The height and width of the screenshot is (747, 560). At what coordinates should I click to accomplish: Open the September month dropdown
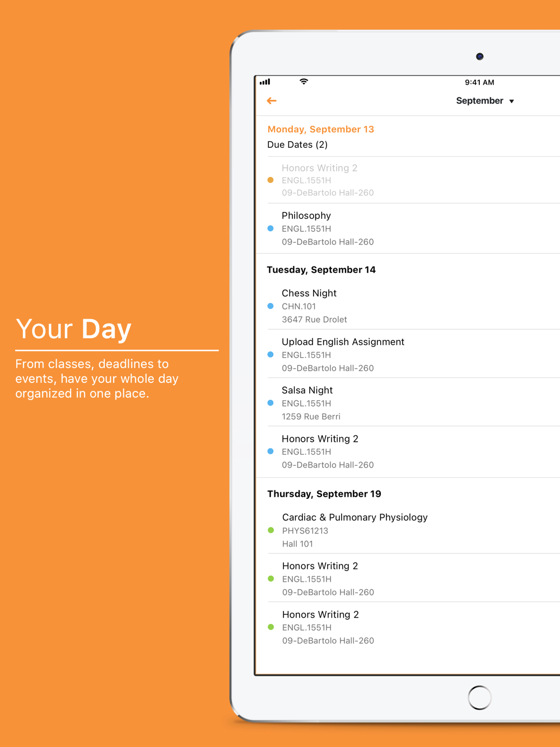pos(480,101)
